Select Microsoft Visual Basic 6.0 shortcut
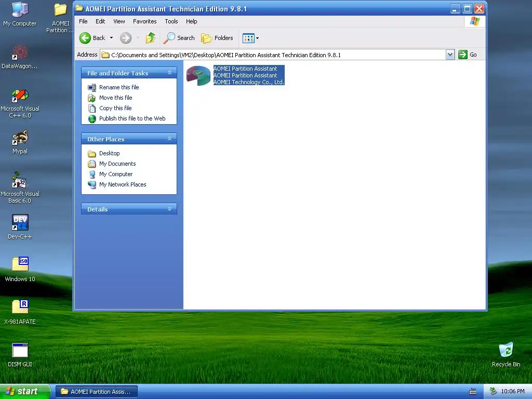The width and height of the screenshot is (532, 399). pyautogui.click(x=20, y=188)
